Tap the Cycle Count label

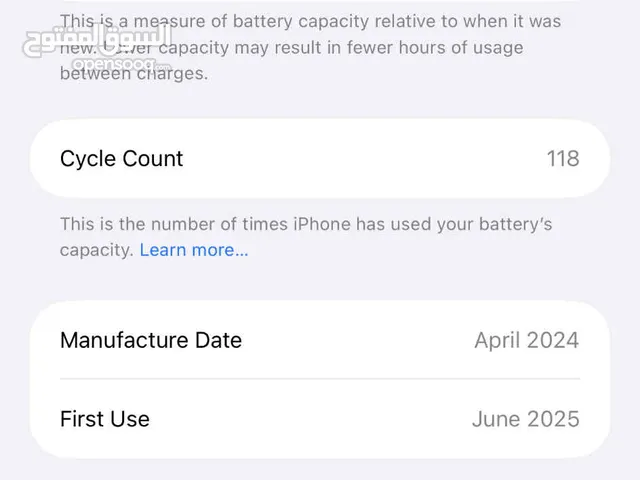(122, 158)
